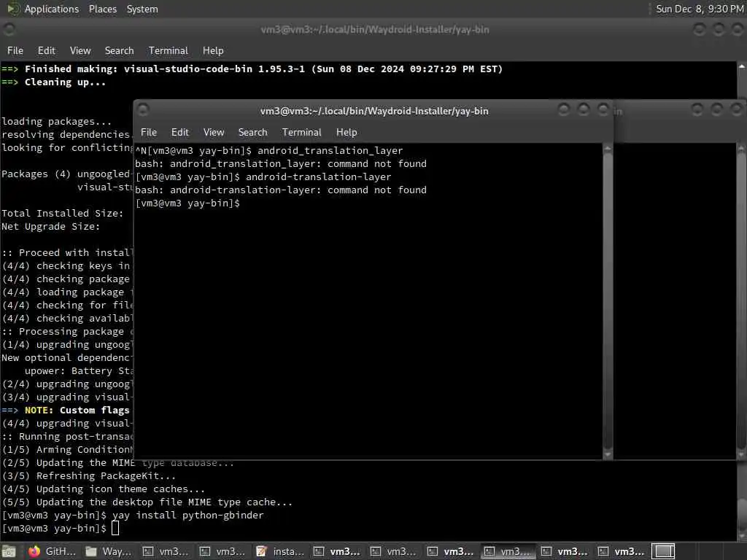Screen dimensions: 747x560
Task: Open Edit menu in the background terminal window
Action: point(46,50)
